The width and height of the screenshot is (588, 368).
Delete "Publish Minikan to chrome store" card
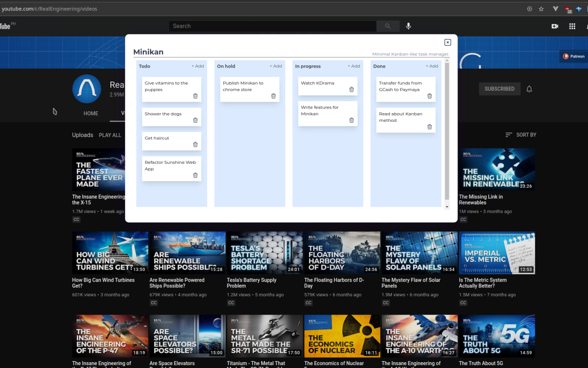point(273,96)
